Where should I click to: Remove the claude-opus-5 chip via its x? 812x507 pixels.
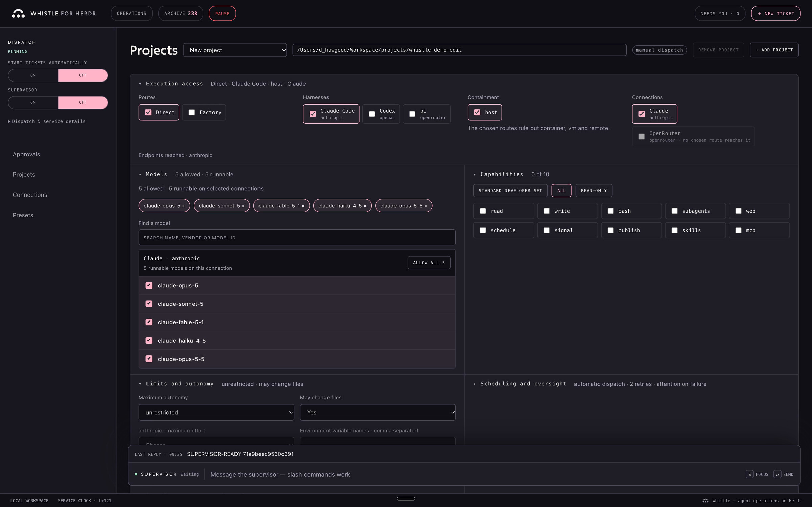click(183, 206)
